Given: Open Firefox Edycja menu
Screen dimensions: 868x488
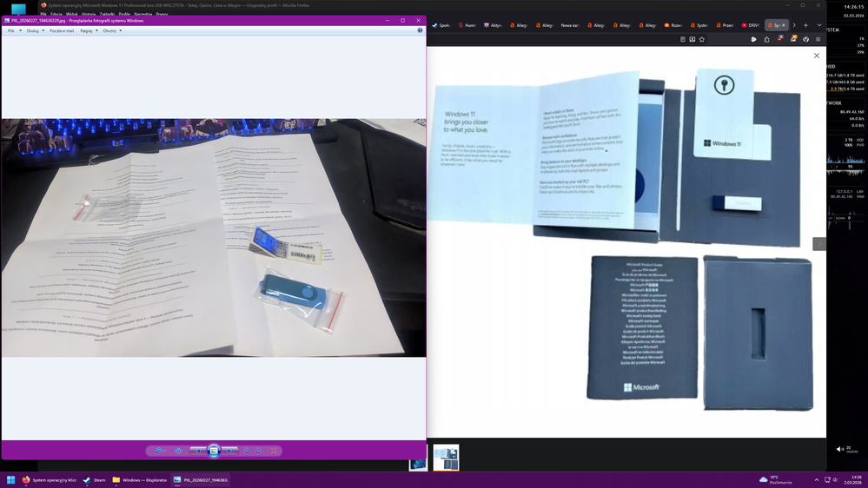Looking at the screenshot, I should point(56,15).
